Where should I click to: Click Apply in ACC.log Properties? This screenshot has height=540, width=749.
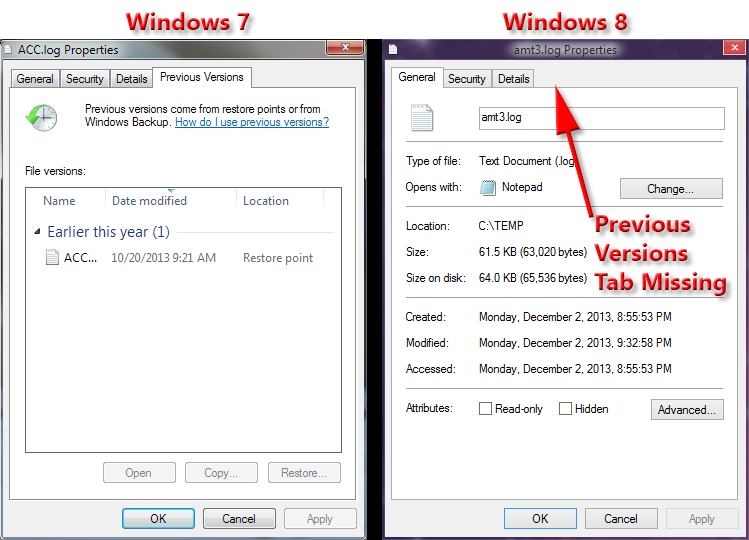320,518
